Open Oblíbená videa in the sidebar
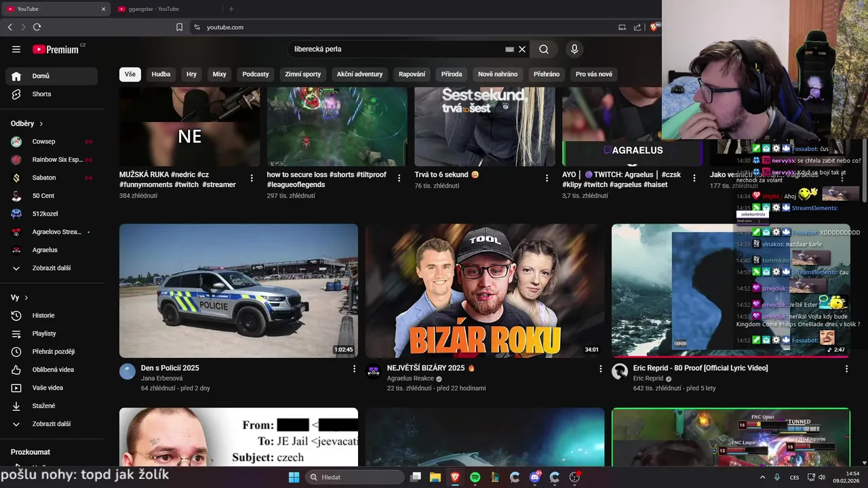 [52, 369]
